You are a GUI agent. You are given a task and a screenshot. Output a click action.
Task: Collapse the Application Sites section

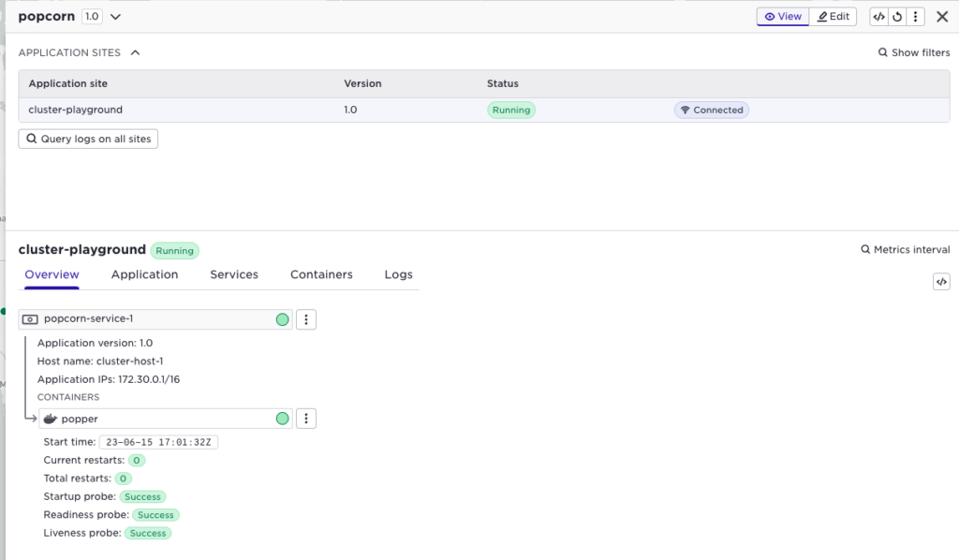pyautogui.click(x=135, y=52)
